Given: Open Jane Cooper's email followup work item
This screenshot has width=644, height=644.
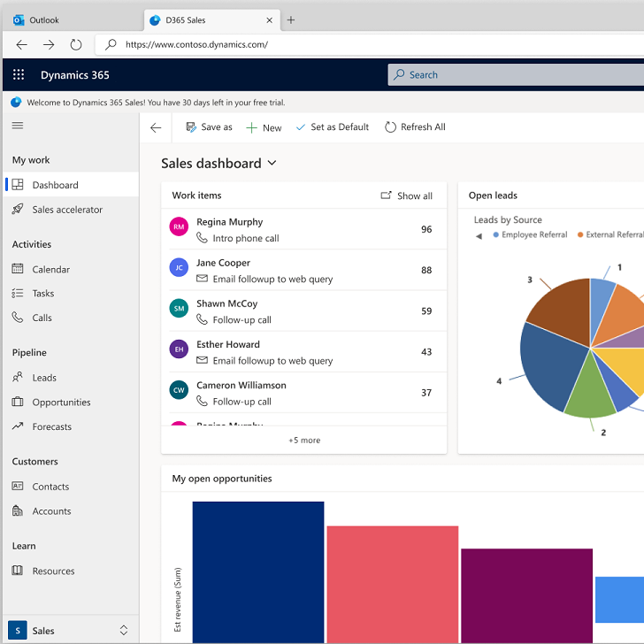Looking at the screenshot, I should click(304, 270).
